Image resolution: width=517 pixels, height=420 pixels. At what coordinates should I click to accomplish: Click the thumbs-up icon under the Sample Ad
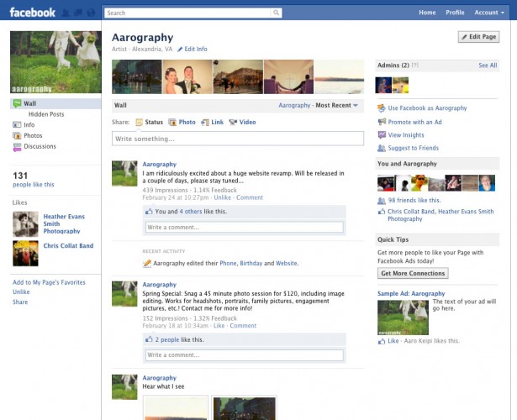click(382, 341)
